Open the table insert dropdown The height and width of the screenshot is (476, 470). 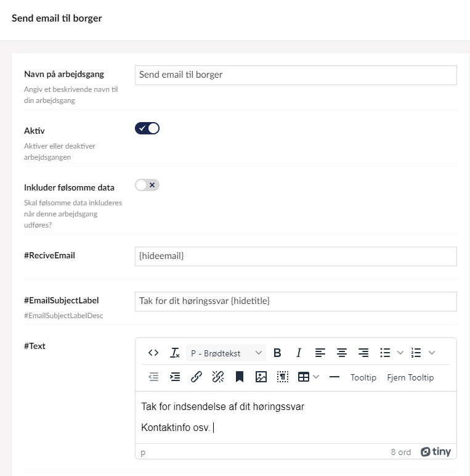309,377
